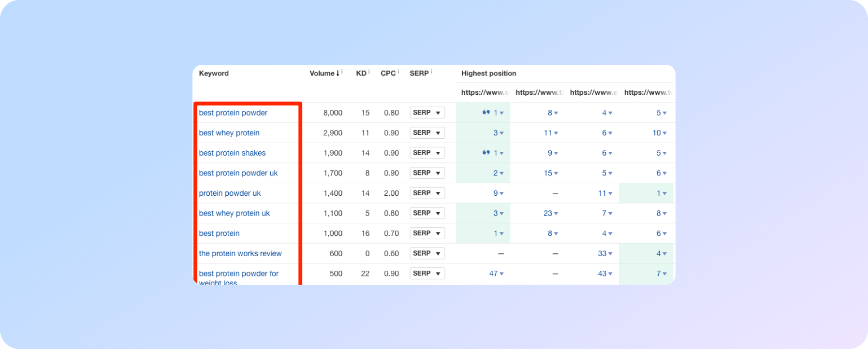This screenshot has width=868, height=349.
Task: Click the info icon beside SERP header
Action: [431, 72]
